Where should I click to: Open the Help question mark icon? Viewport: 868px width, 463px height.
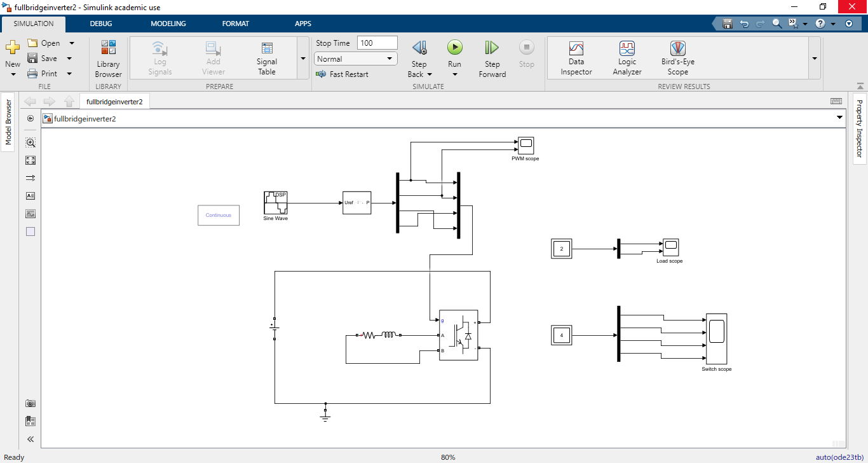pos(820,24)
